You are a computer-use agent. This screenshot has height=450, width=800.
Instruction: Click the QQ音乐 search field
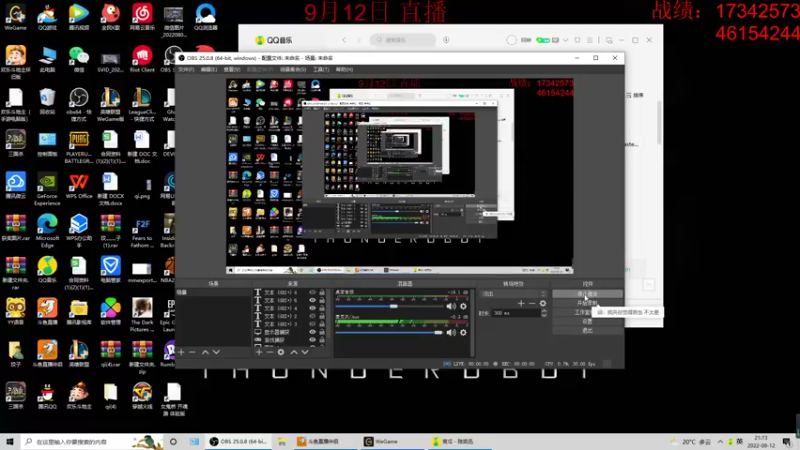pyautogui.click(x=404, y=40)
